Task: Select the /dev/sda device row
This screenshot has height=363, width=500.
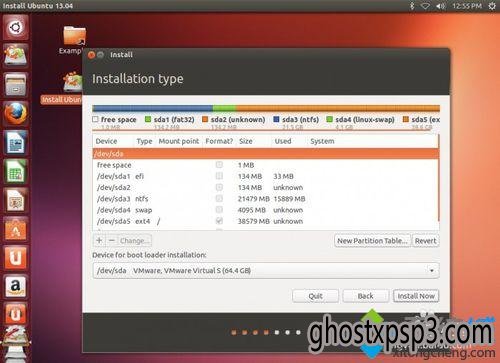Action: coord(266,154)
